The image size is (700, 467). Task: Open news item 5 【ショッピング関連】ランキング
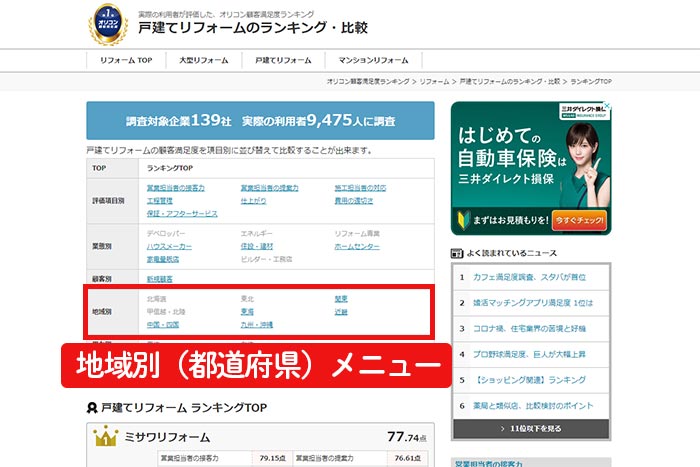click(529, 380)
